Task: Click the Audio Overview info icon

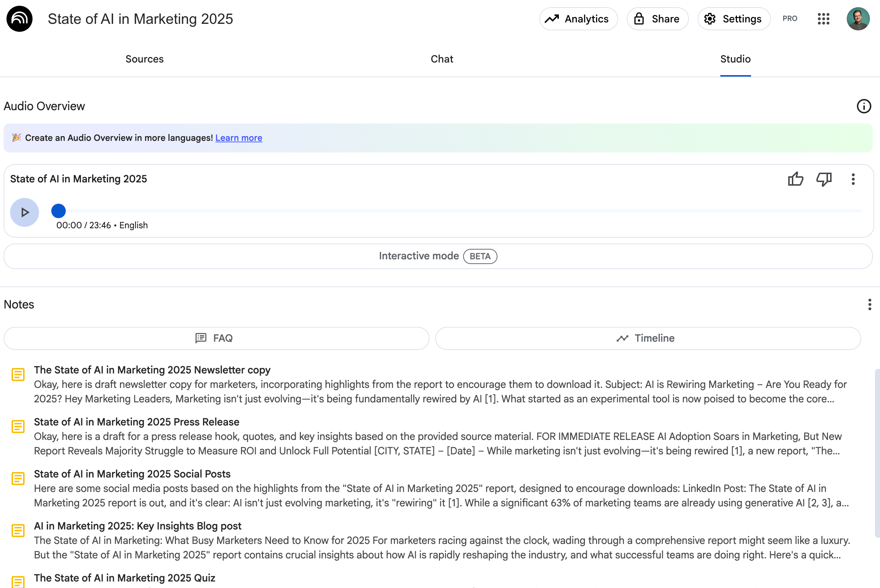Action: coord(863,106)
